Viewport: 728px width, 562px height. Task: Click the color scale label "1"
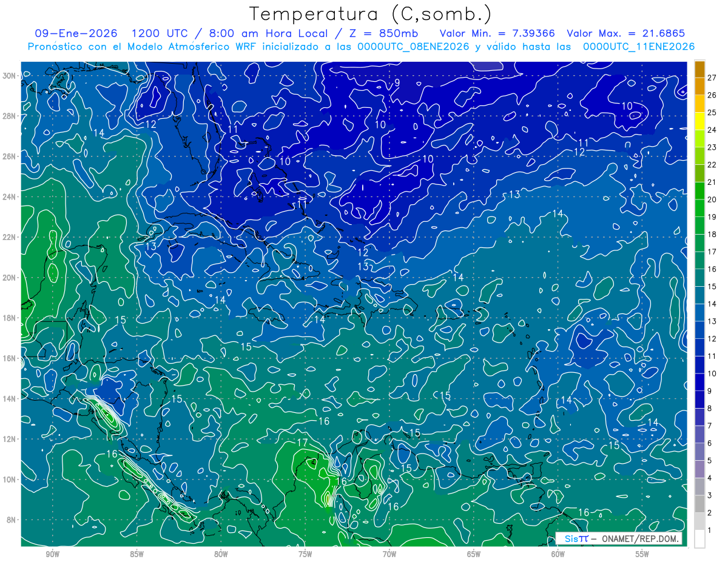[710, 530]
